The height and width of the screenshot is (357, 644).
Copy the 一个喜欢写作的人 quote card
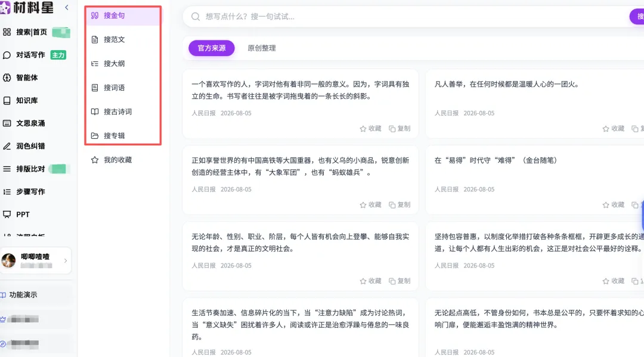(400, 129)
